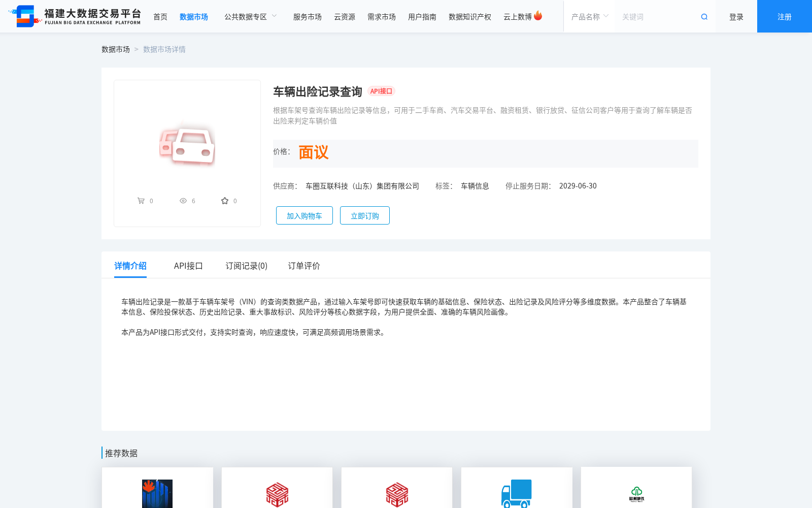Open the recommended card with flame building image
Screen dimensions: 812x508
tap(157, 488)
